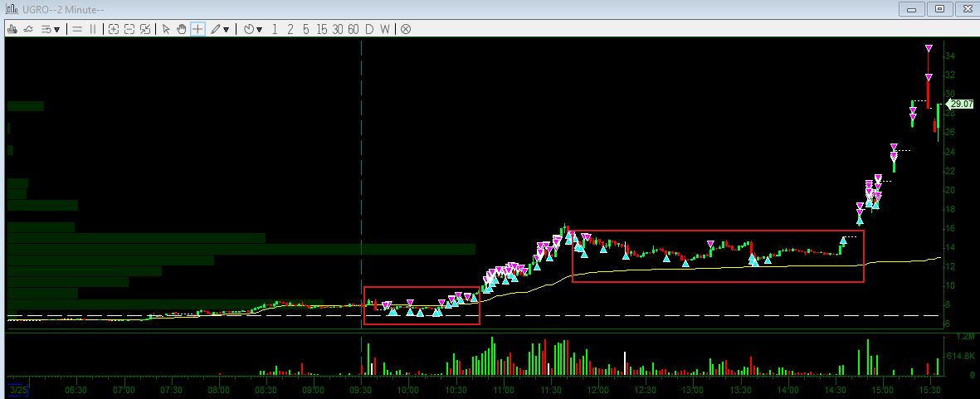Click the horizontal lines spacing icon
Screen dimensions: 980x399
tap(77, 29)
